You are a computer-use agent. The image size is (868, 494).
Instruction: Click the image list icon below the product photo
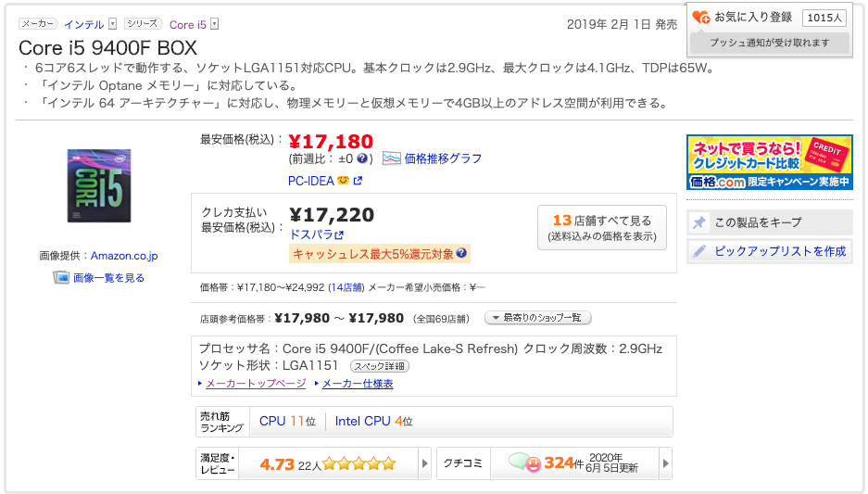click(61, 277)
